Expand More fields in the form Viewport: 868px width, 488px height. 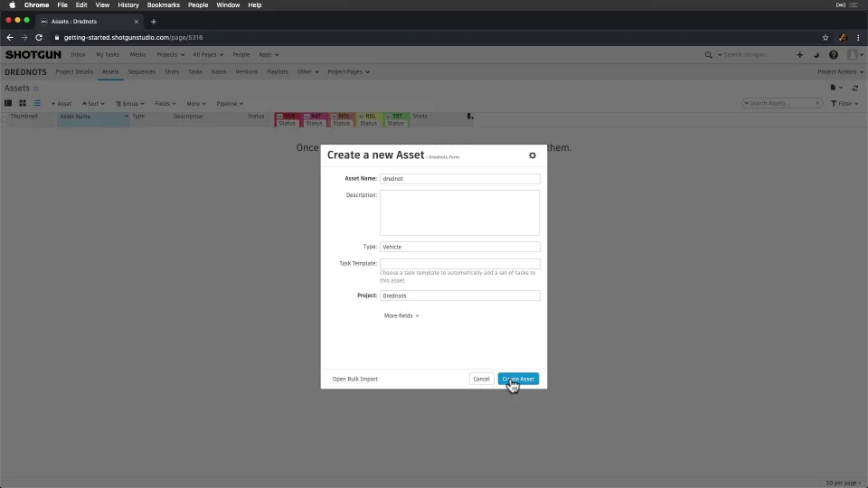tap(401, 315)
